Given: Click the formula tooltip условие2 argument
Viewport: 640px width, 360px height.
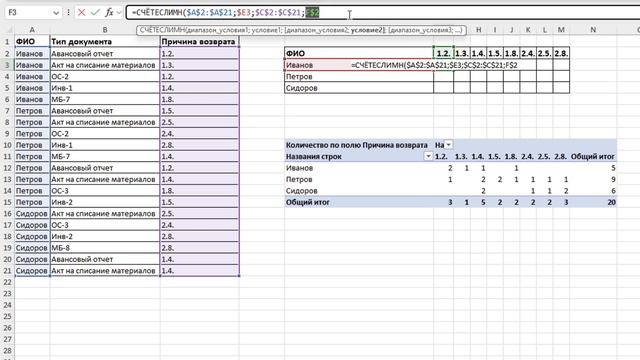Looking at the screenshot, I should (368, 30).
